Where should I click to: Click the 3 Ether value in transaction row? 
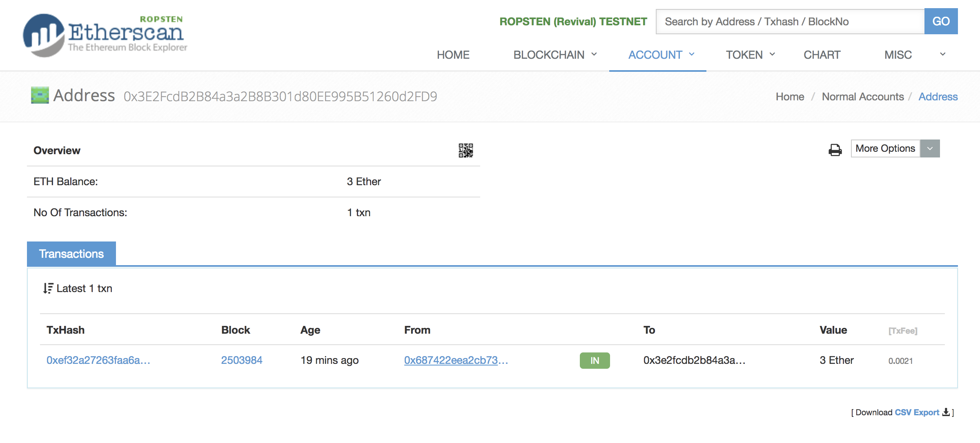pyautogui.click(x=837, y=360)
